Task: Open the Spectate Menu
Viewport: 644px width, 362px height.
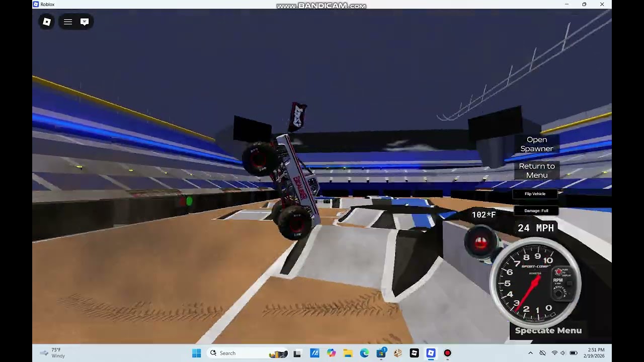Action: point(548,330)
